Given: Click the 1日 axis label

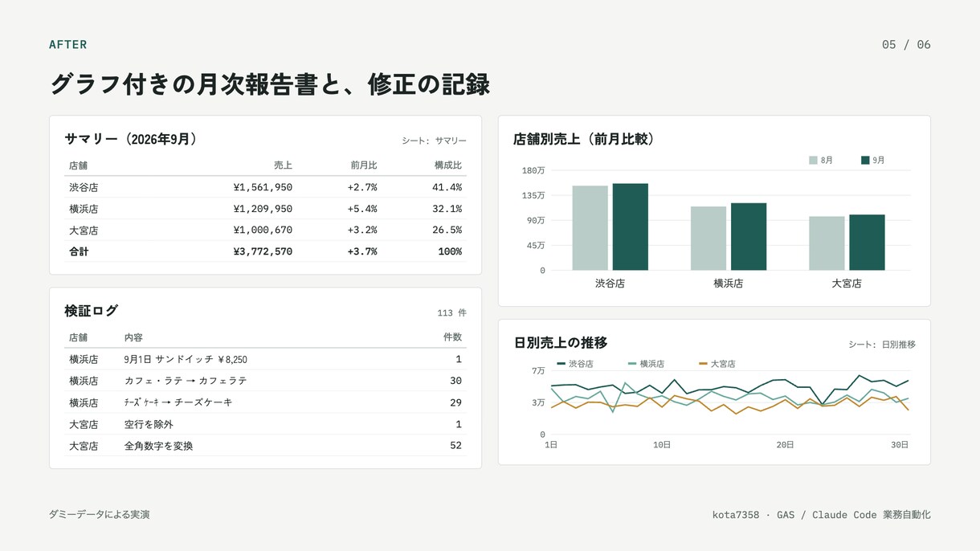Looking at the screenshot, I should coord(551,445).
